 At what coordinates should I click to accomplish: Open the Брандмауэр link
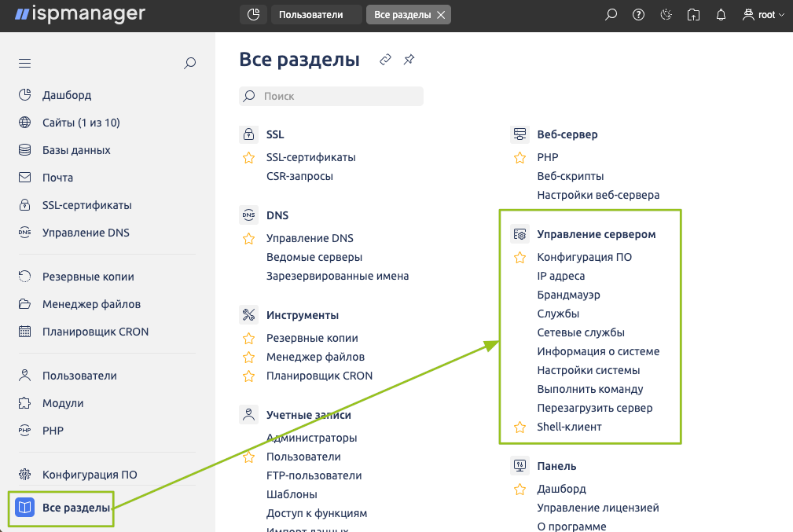tap(568, 295)
